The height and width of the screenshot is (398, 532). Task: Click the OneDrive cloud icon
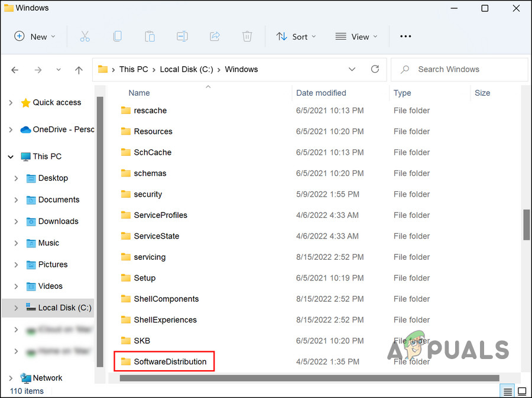[25, 129]
